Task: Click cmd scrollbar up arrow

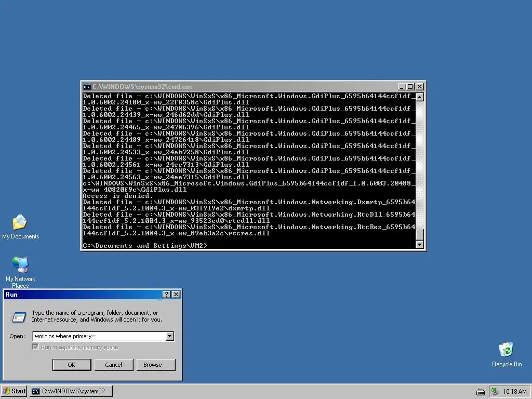Action: point(420,97)
